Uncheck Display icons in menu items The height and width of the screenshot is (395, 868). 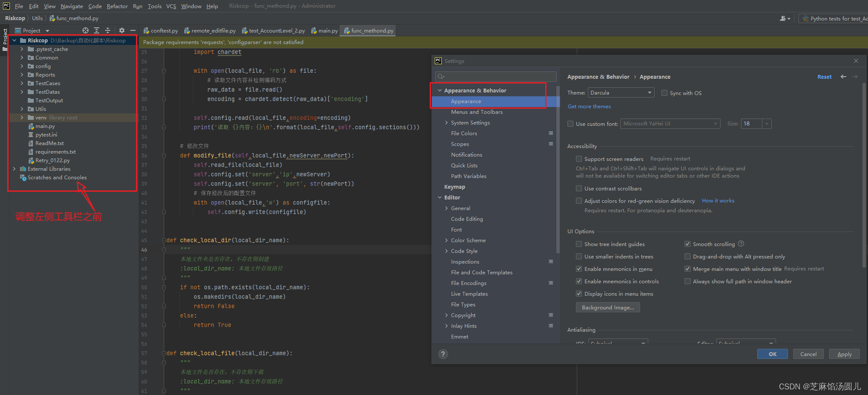tap(579, 294)
